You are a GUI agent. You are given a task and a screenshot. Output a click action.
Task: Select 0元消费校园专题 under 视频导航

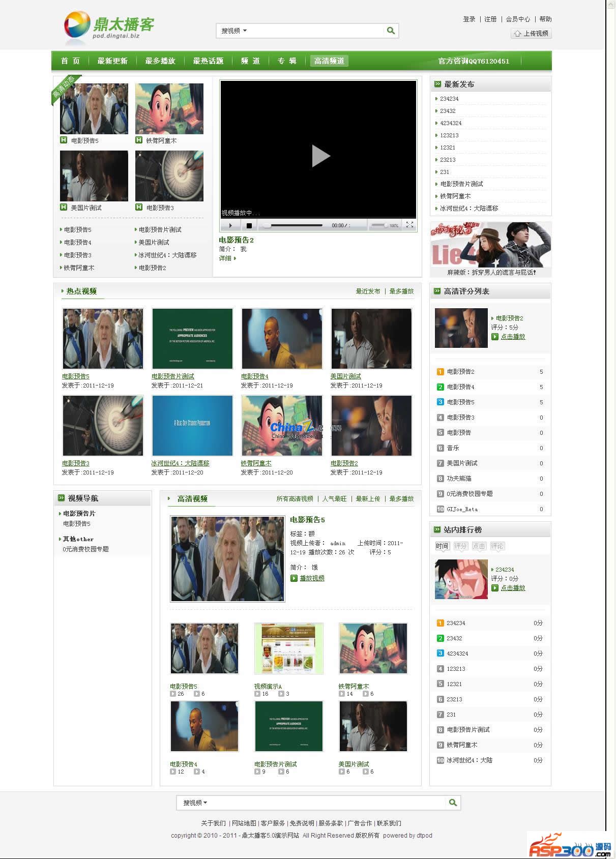pyautogui.click(x=85, y=549)
